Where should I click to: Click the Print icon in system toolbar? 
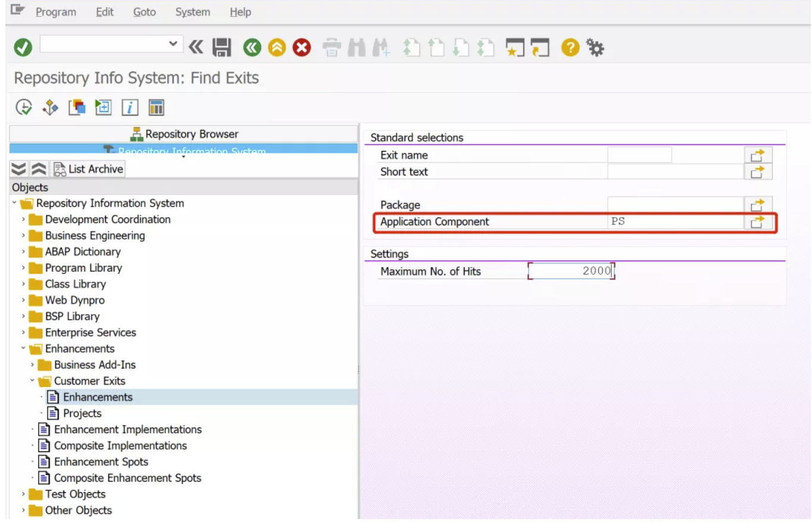click(332, 48)
